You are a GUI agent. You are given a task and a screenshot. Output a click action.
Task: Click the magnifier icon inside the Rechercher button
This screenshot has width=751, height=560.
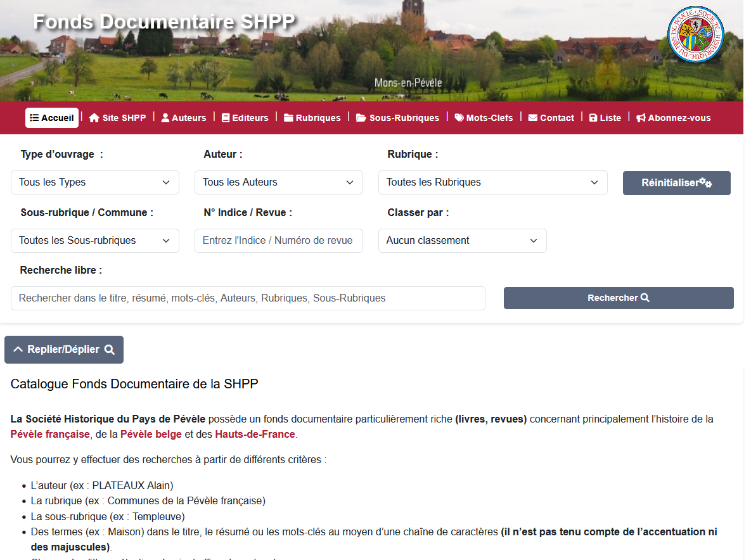coord(644,298)
